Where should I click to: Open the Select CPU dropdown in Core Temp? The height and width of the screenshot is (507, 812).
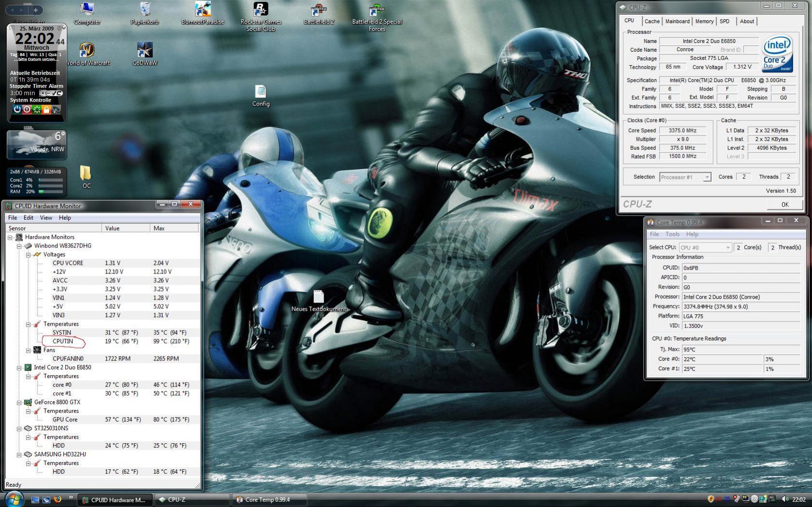tap(705, 247)
